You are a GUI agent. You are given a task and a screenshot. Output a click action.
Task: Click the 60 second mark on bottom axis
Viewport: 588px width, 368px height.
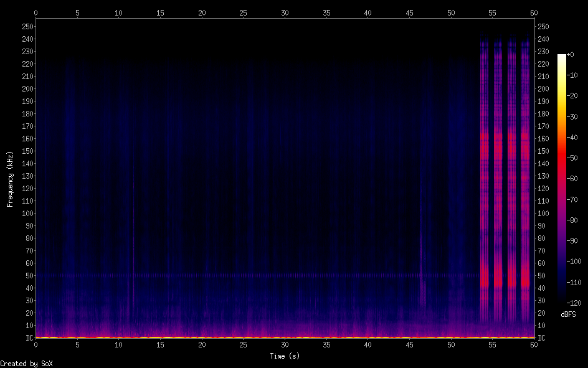click(x=534, y=344)
